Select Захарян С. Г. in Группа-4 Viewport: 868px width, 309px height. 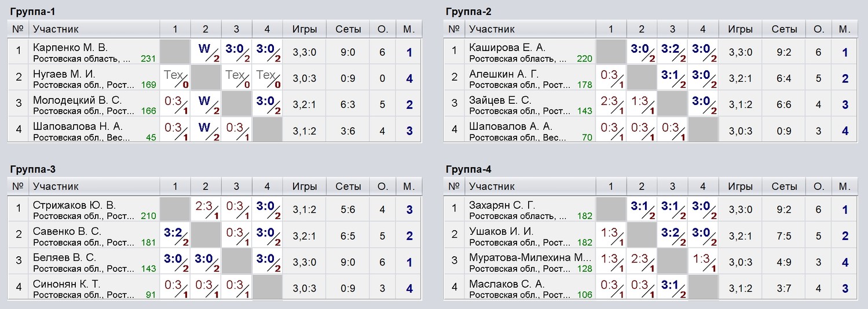click(x=502, y=205)
